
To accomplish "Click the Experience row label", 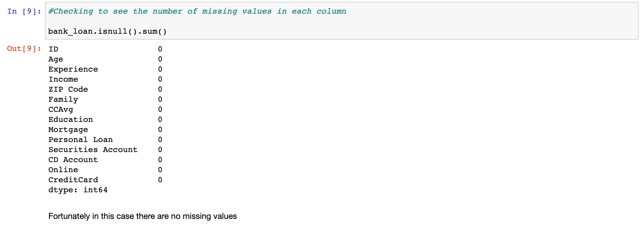I will pyautogui.click(x=73, y=69).
